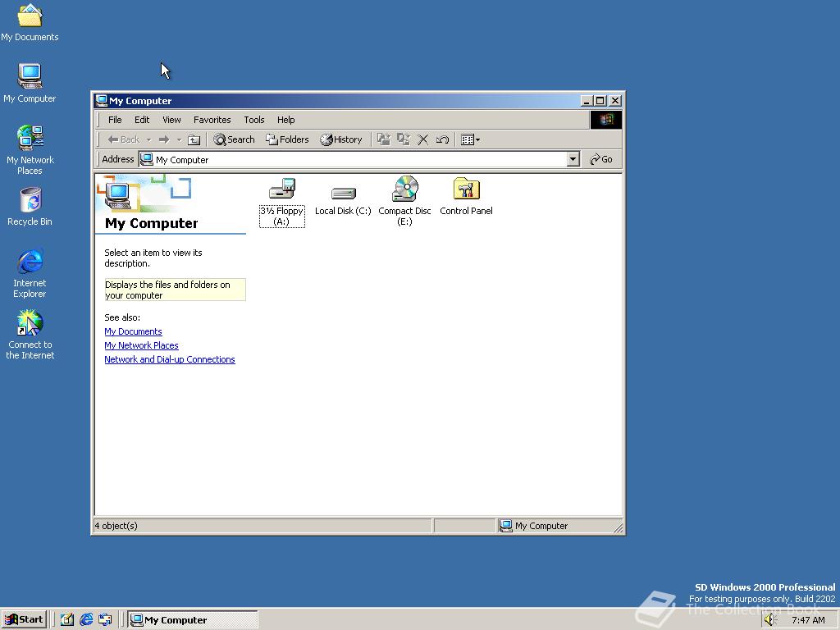Follow Network and Dial-up Connections link
Image resolution: width=840 pixels, height=630 pixels.
[170, 359]
